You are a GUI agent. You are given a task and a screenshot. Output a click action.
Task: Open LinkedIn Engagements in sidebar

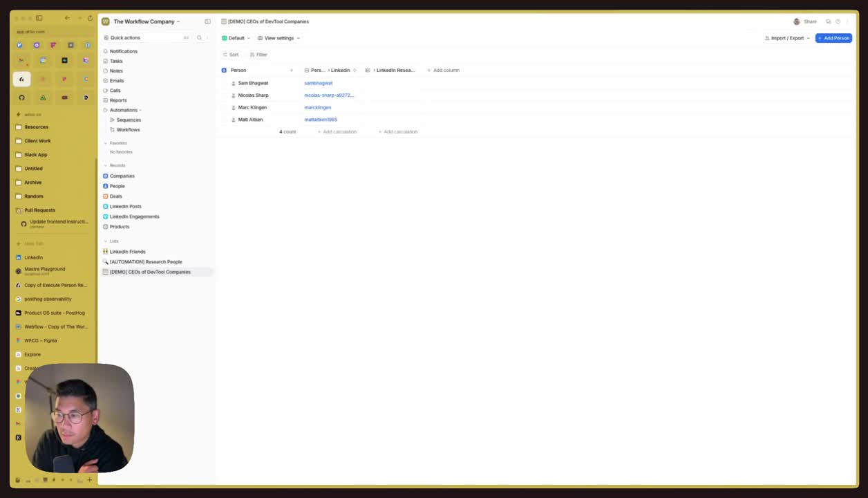[x=134, y=216]
